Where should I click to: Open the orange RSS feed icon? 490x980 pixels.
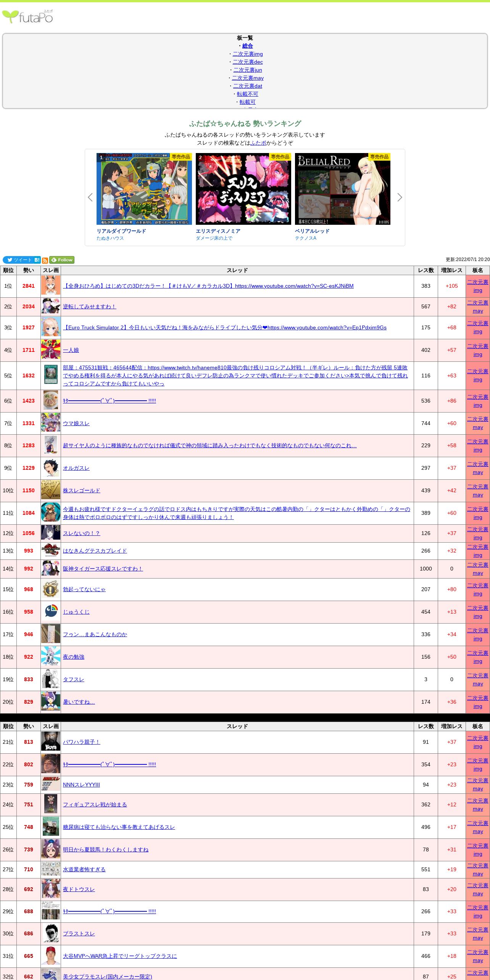click(x=45, y=260)
